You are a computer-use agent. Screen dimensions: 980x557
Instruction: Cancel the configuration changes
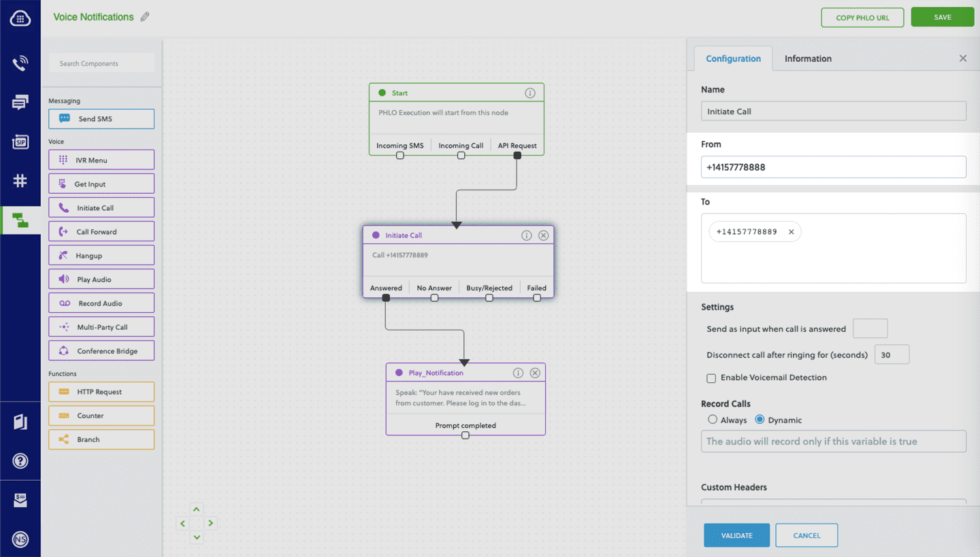pyautogui.click(x=806, y=535)
